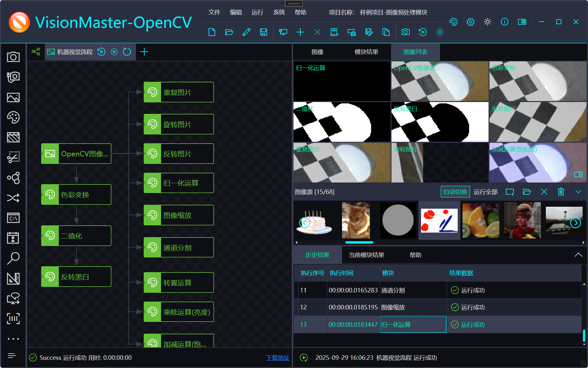Select the gray circle thumbnail
Viewport: 588px width, 368px height.
click(x=398, y=220)
